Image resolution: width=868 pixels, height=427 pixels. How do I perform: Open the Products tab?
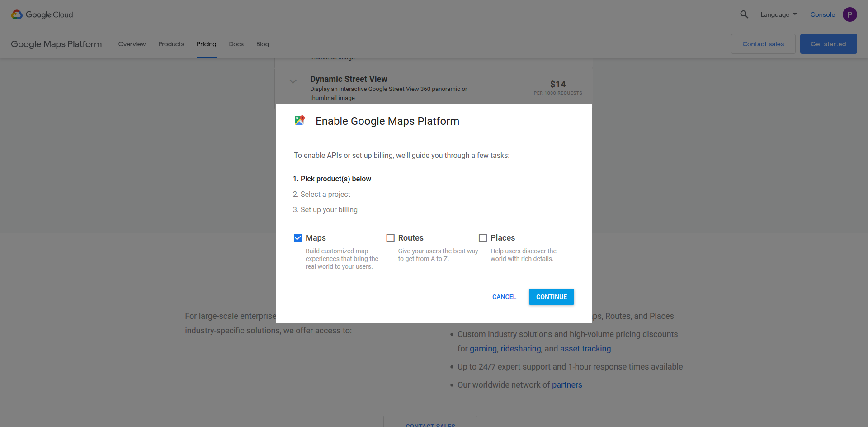click(171, 44)
